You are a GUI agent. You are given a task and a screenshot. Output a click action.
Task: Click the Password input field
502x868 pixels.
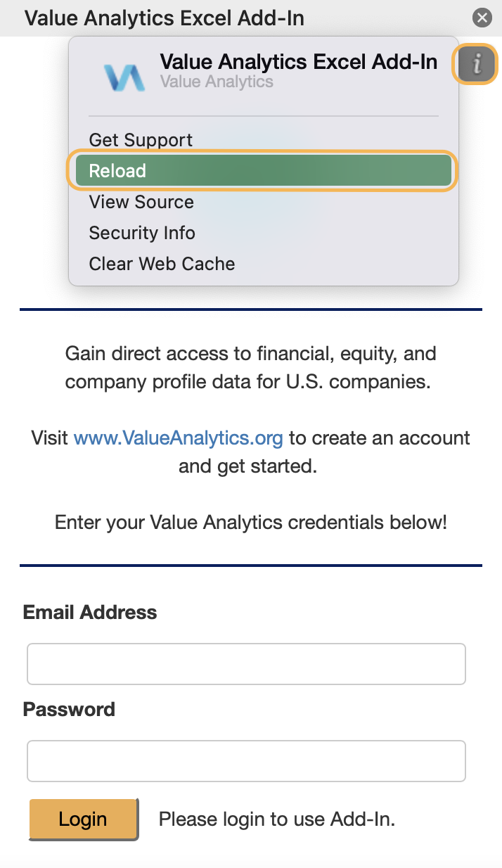tap(245, 760)
